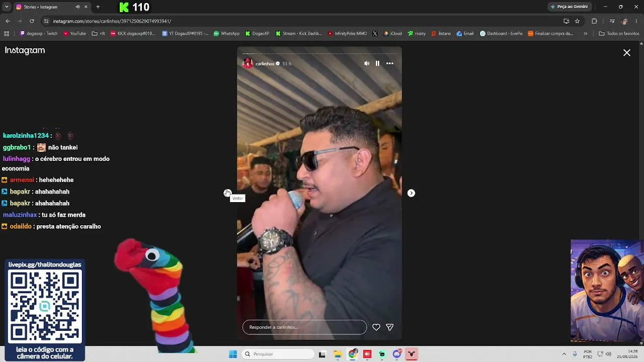Show hidden system tray icons
This screenshot has width=644, height=362.
coord(564,354)
